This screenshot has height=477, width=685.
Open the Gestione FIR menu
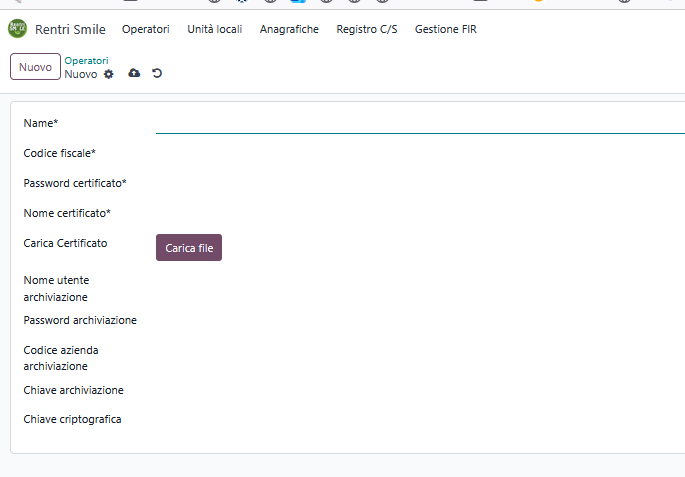pos(446,29)
